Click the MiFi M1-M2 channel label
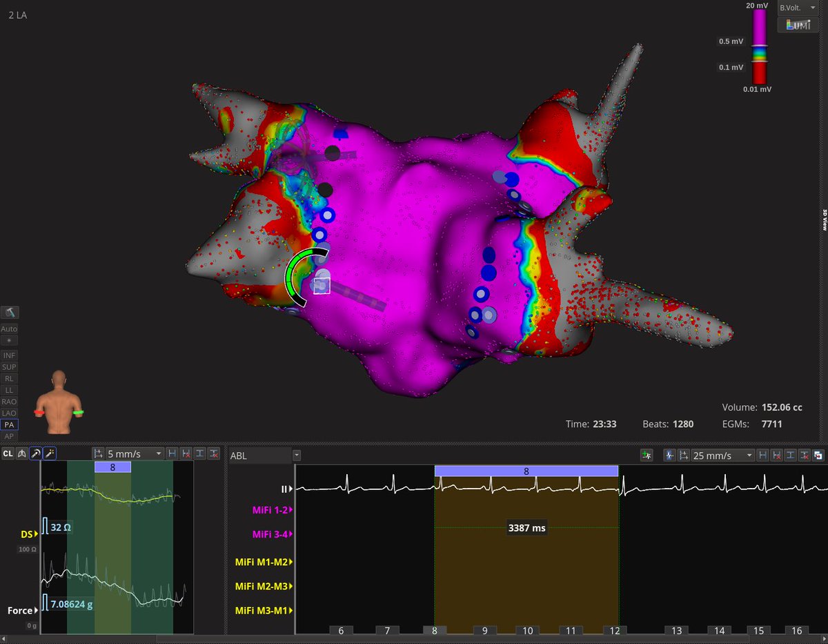828x644 pixels. coord(264,562)
